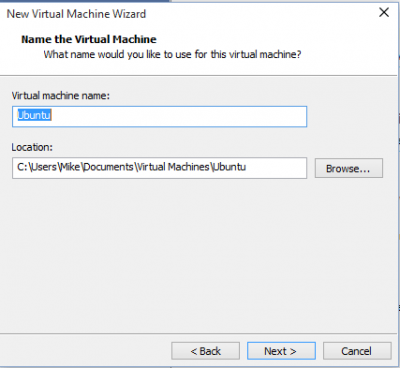400x368 pixels.
Task: Focus the Virtual machine name field
Action: [x=159, y=116]
